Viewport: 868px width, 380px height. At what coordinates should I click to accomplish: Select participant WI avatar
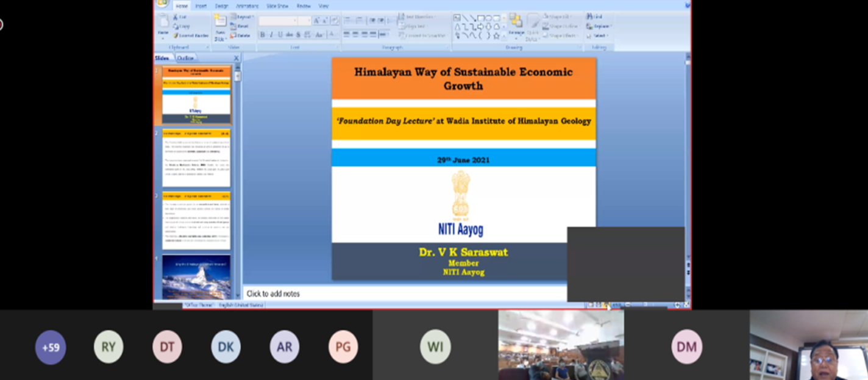click(x=435, y=347)
